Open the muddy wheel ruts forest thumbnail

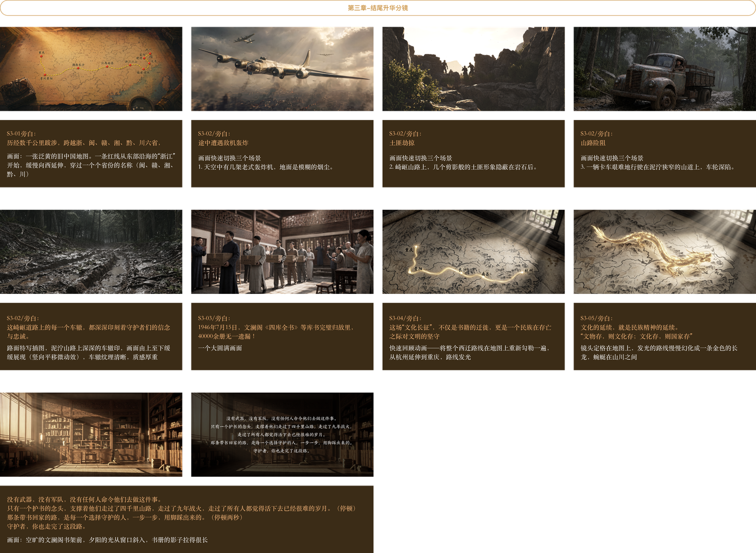click(91, 252)
